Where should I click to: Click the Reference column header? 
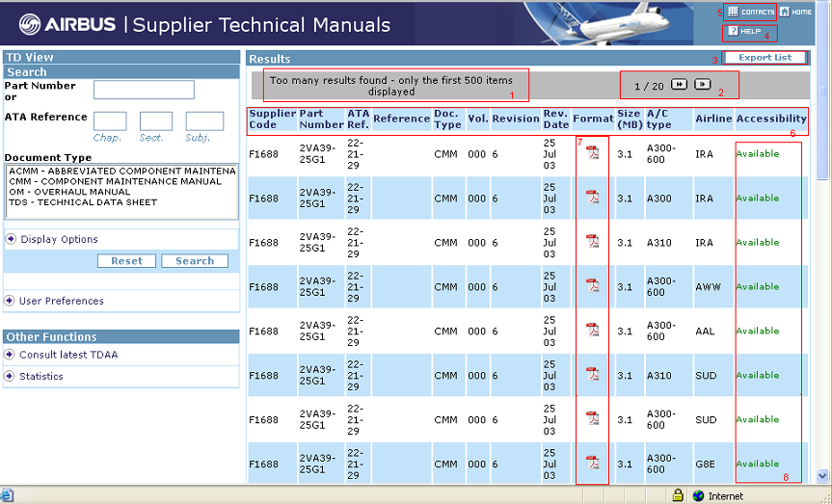tap(401, 119)
